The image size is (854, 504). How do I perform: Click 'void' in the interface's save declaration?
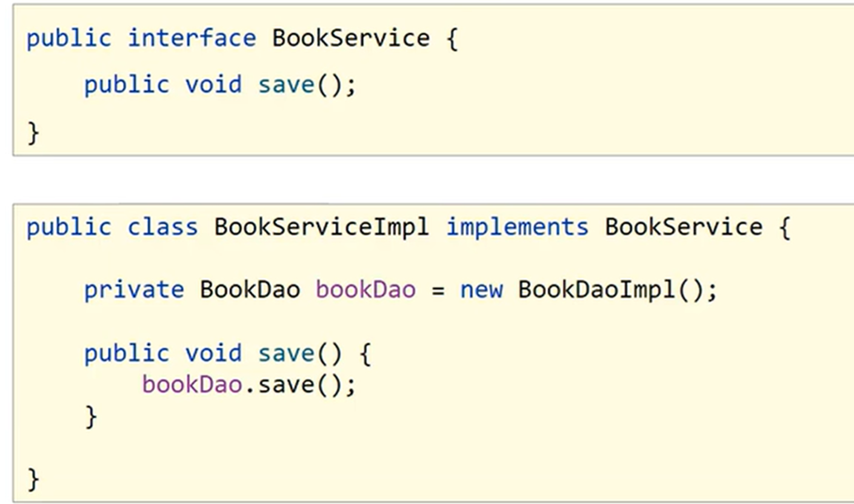click(x=213, y=84)
